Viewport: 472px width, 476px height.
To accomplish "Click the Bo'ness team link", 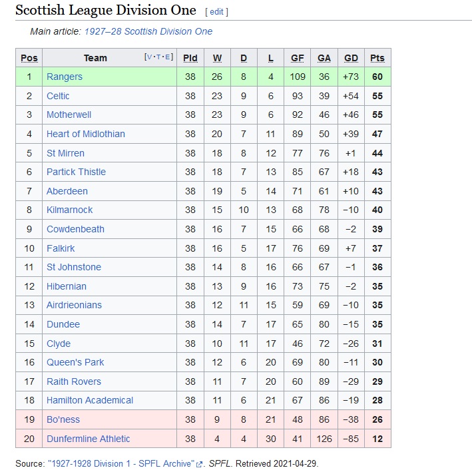I will [63, 419].
